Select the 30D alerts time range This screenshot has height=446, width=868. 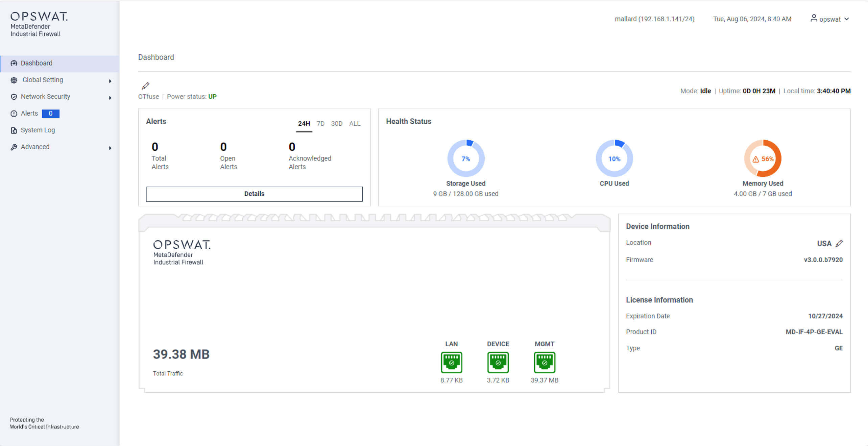337,124
